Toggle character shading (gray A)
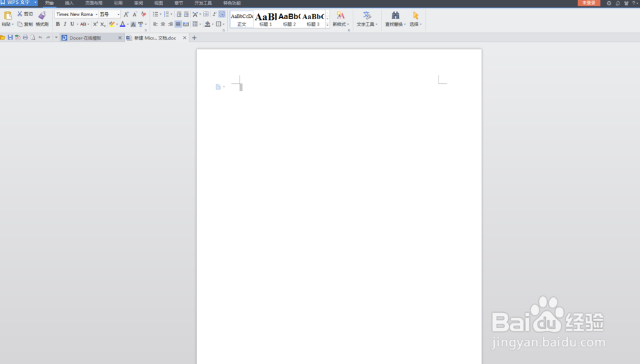 (x=133, y=24)
